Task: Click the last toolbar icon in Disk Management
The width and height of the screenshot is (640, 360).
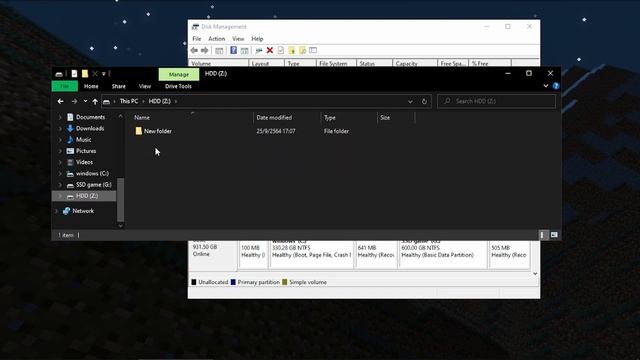Action: 313,50
